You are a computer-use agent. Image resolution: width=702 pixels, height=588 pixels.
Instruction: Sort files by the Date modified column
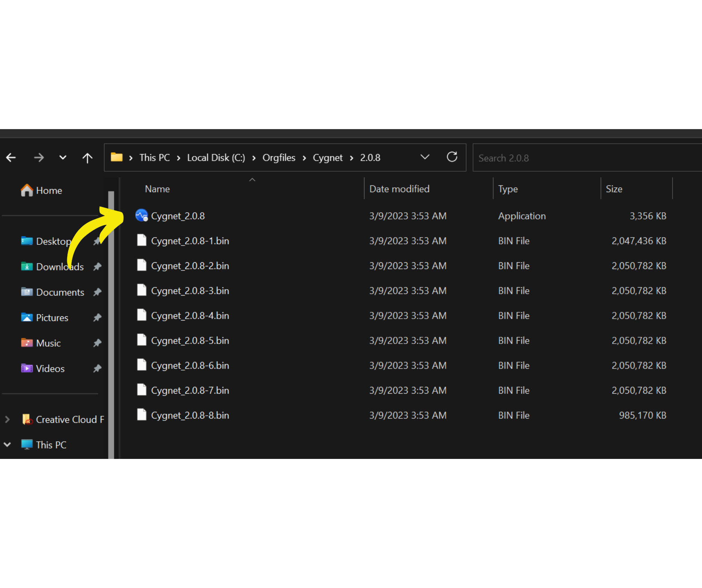[399, 189]
